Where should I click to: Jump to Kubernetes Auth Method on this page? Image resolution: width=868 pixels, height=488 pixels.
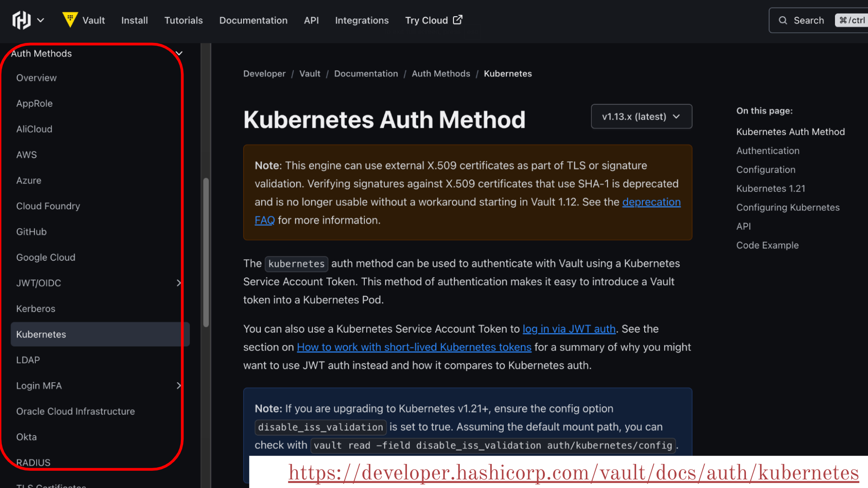790,132
